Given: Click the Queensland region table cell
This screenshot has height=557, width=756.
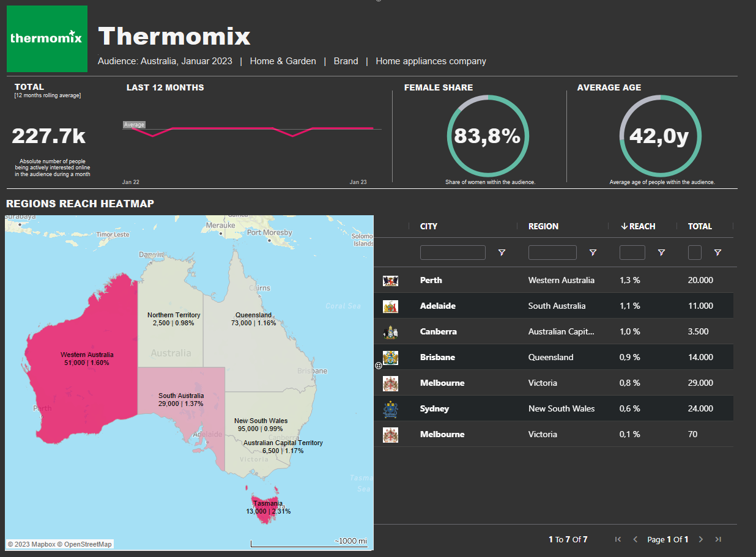Looking at the screenshot, I should pos(551,358).
